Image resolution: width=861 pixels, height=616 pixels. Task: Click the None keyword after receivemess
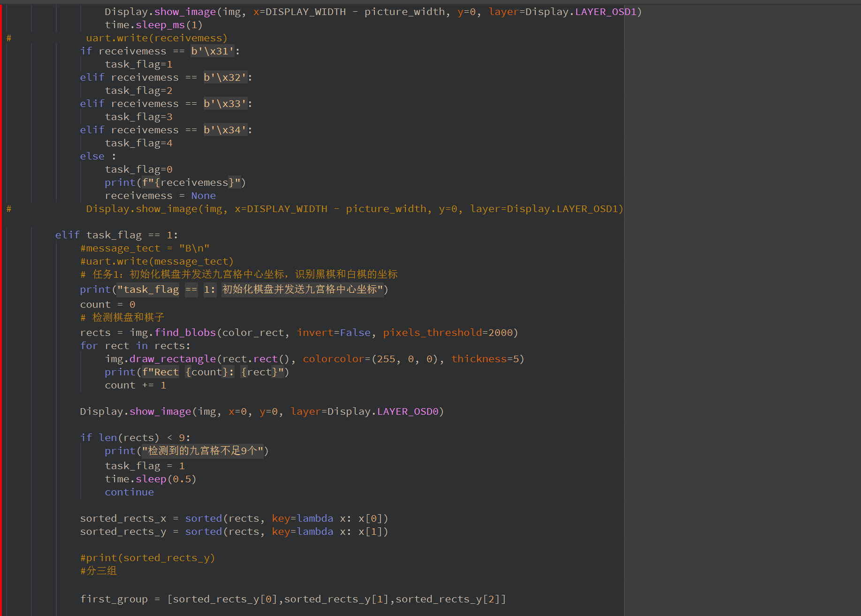point(203,196)
